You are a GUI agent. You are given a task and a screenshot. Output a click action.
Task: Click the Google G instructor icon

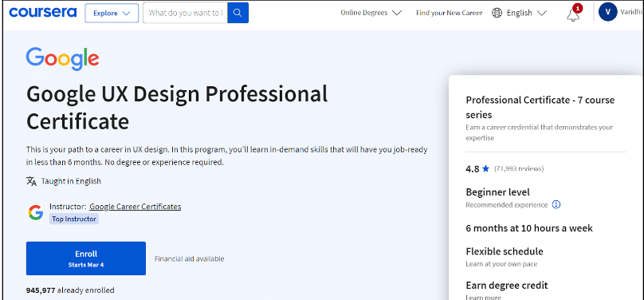point(36,212)
